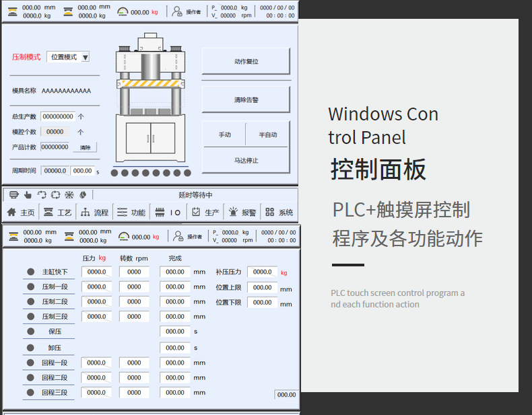This screenshot has width=532, height=415.
Task: Click the 清除告警 button
Action: 246,100
